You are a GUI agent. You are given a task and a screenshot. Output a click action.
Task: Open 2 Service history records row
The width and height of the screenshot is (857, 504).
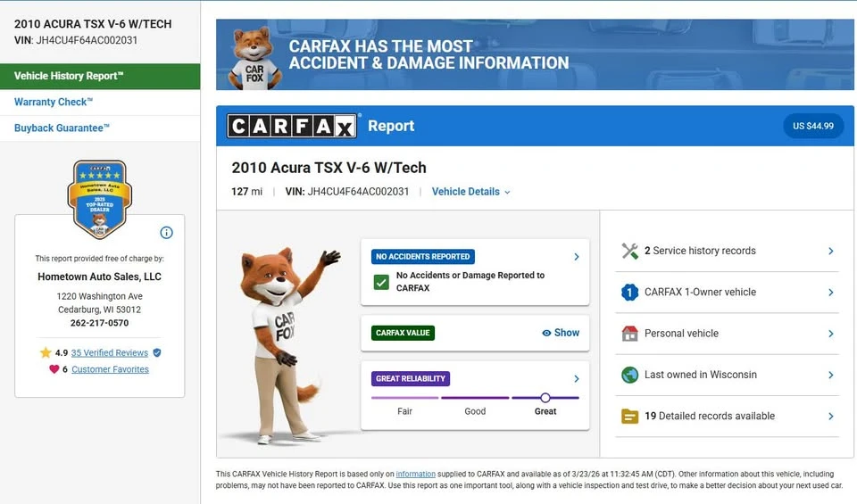pos(727,252)
